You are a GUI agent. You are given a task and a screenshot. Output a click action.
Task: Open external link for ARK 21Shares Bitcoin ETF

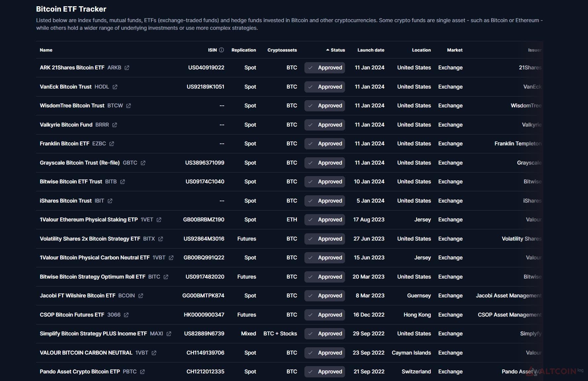(127, 68)
